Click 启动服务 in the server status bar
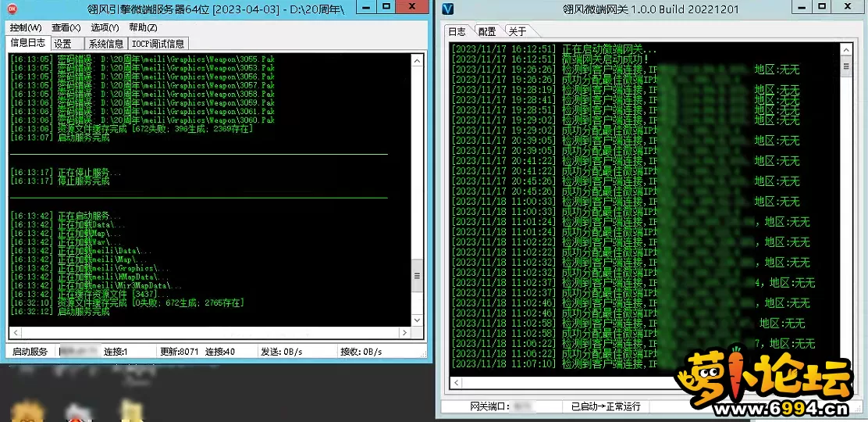Screen dimensions: 868x422 point(30,352)
